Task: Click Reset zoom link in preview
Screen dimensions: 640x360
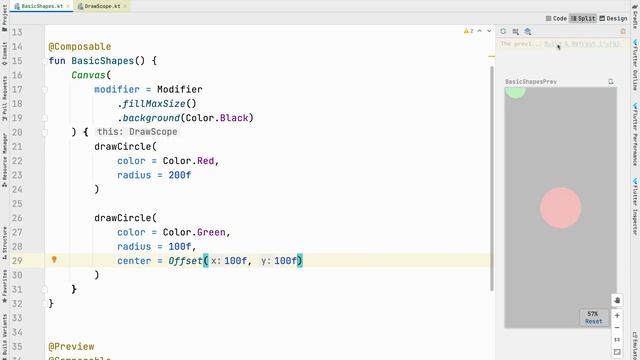Action: pos(593,321)
